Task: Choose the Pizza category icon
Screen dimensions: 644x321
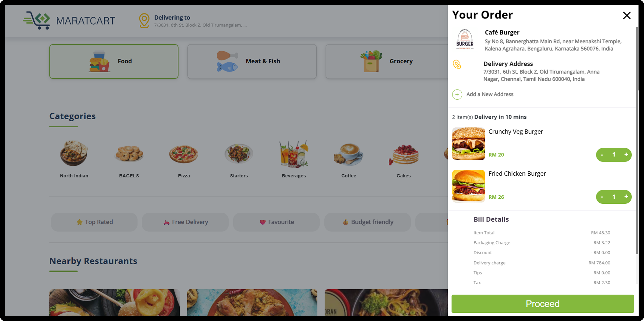Action: [184, 154]
